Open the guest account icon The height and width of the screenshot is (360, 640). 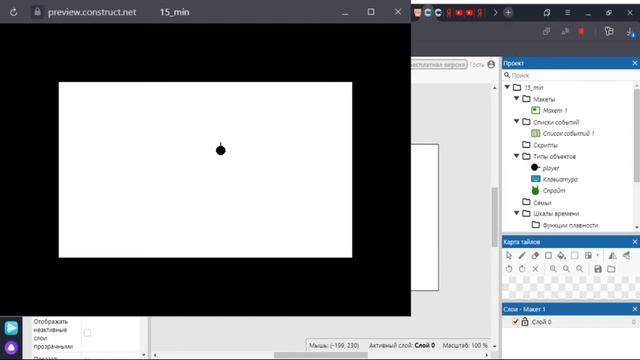(x=491, y=64)
